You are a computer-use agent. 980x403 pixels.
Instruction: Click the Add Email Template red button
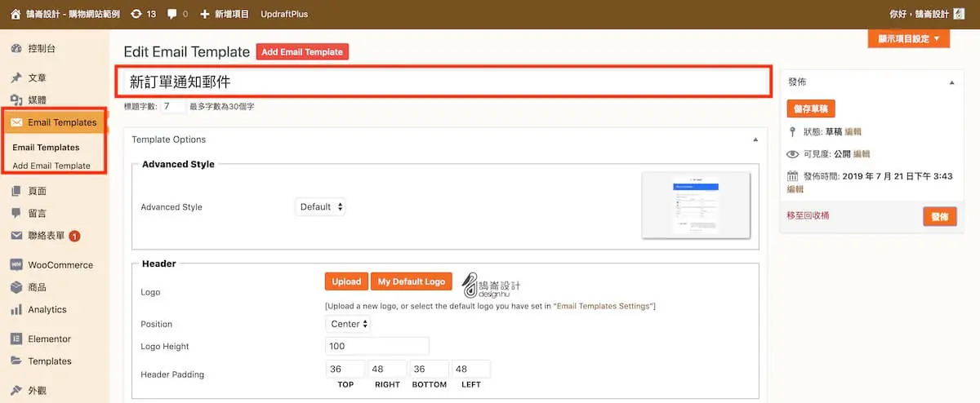[x=302, y=51]
